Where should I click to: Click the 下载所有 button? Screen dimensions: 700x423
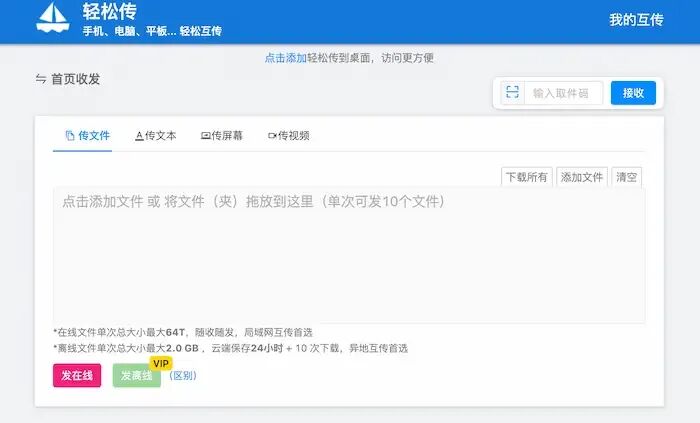pos(527,177)
